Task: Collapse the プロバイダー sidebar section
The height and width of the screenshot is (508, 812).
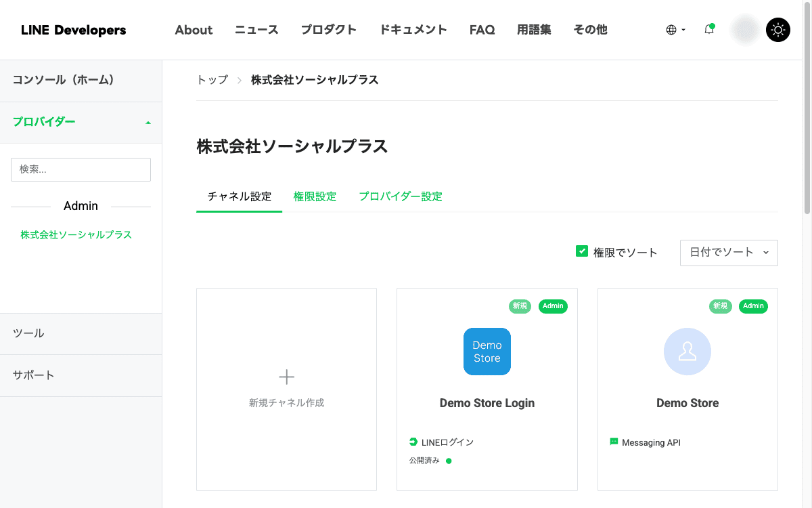Action: click(81, 122)
